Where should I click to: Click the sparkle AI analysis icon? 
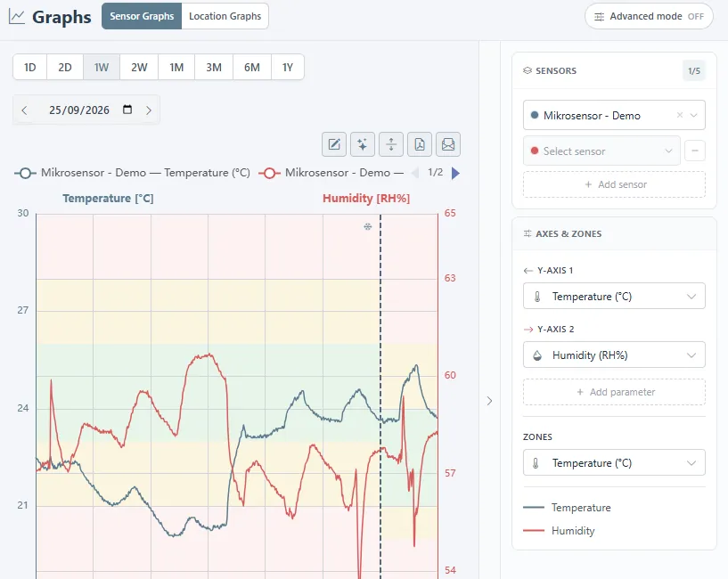coord(363,144)
